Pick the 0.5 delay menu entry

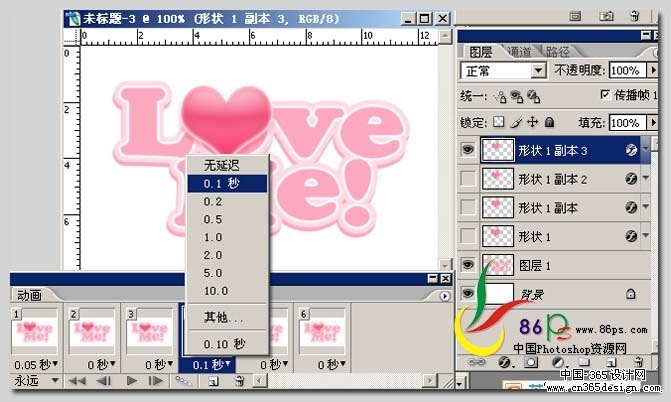(x=227, y=220)
